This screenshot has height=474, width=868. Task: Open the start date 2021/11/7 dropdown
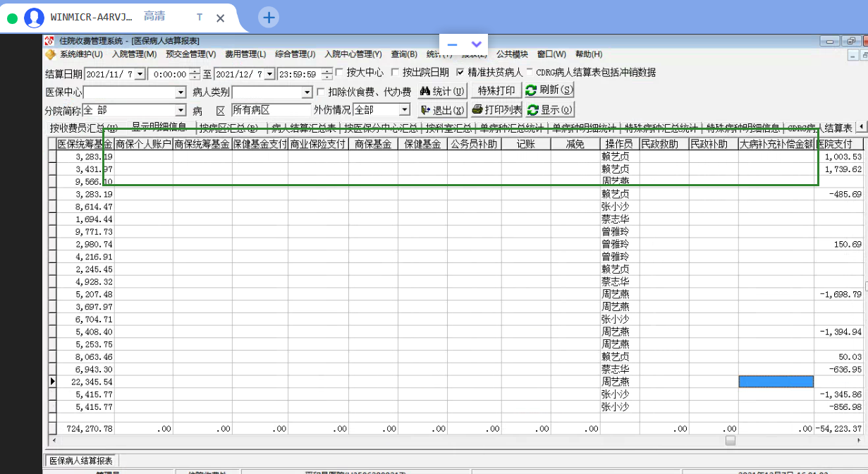click(140, 74)
